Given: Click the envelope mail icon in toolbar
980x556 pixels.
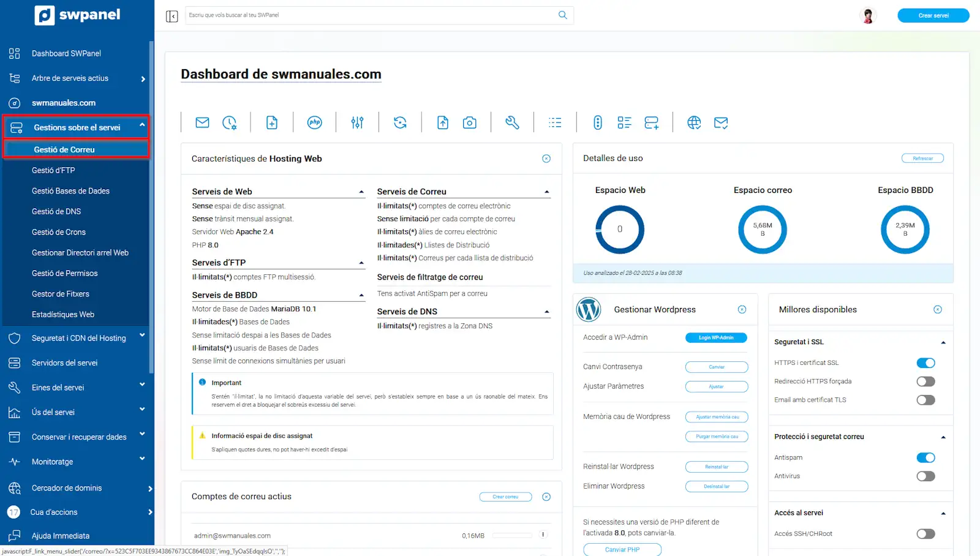Looking at the screenshot, I should [202, 122].
